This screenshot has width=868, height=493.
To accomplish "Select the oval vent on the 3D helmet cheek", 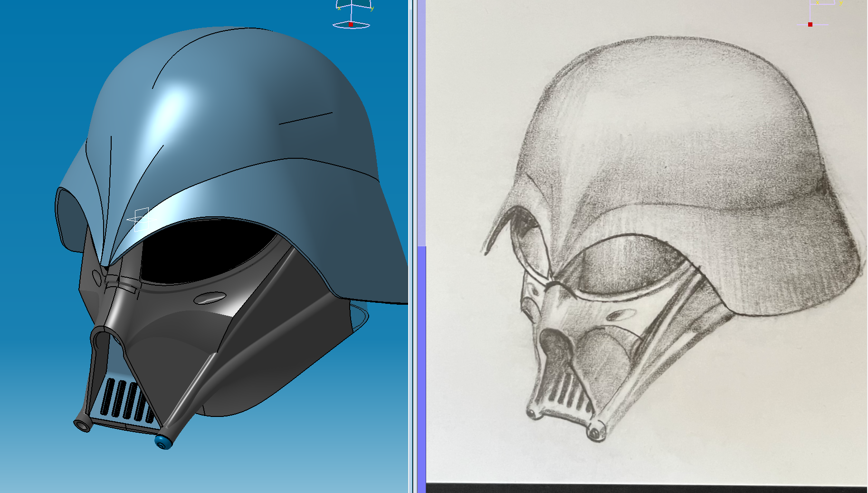I will coord(210,298).
